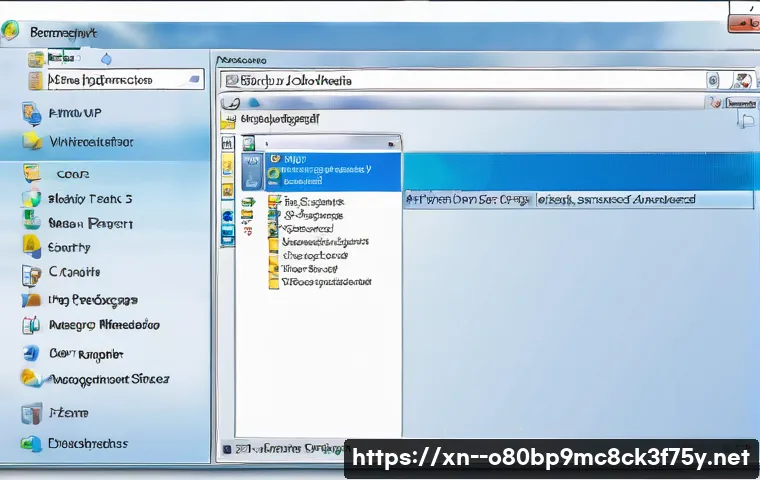The image size is (760, 480).
Task: Select the first list row below the blue highlighted entry
Action: 314,202
